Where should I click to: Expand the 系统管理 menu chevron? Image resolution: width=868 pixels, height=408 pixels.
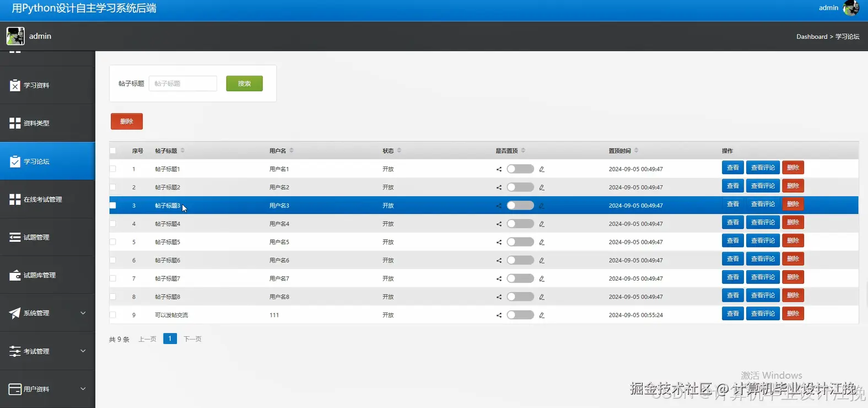pos(83,313)
